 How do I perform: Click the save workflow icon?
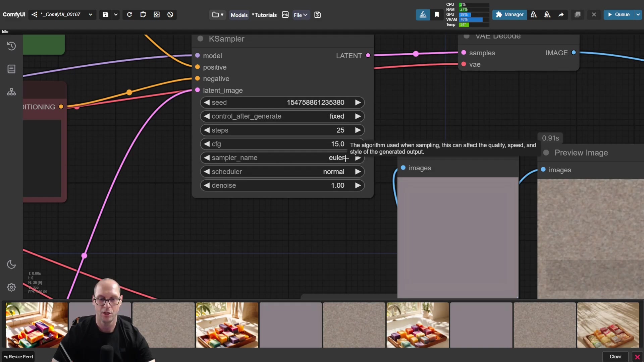pos(105,14)
